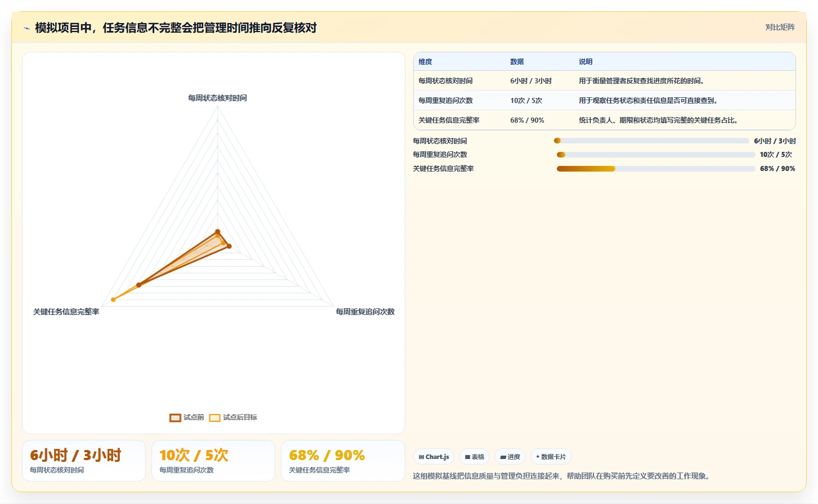Click the 6小时 / 3小时 table cell

531,81
